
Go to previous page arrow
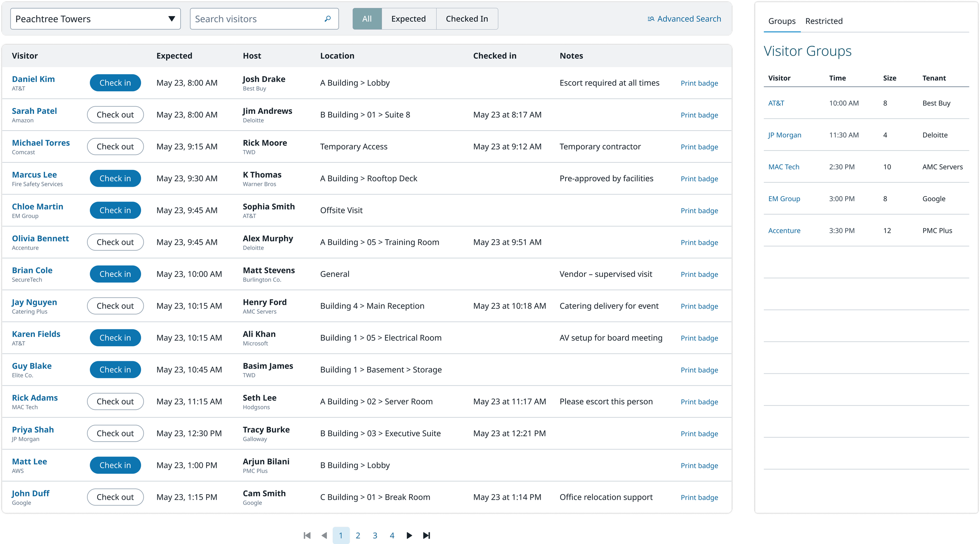(x=324, y=535)
